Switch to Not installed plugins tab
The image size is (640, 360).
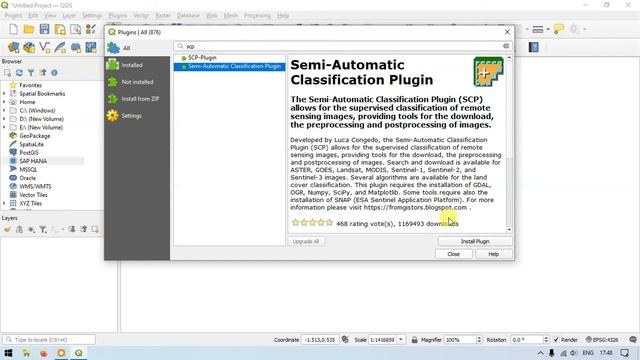(x=137, y=82)
